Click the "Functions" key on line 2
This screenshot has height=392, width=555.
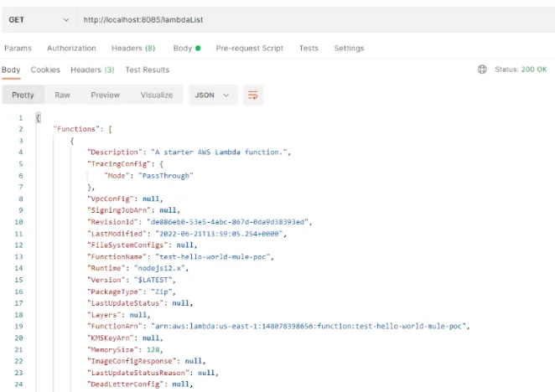tap(76, 129)
